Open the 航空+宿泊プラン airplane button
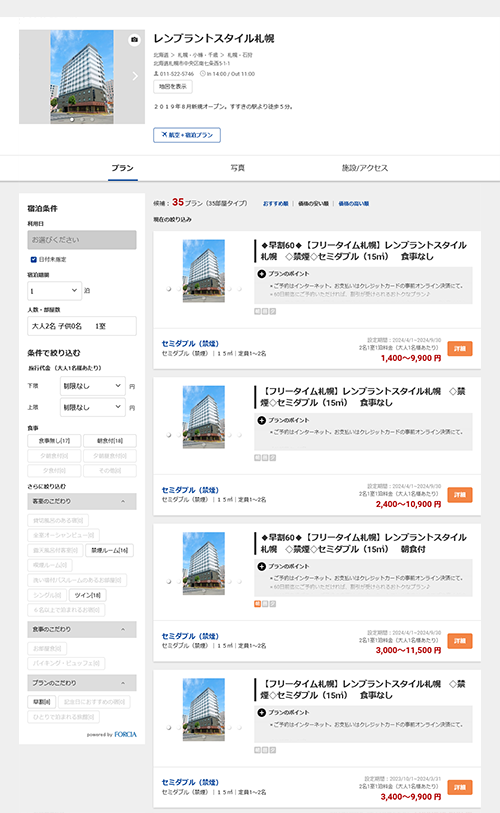Image resolution: width=500 pixels, height=813 pixels. click(187, 135)
